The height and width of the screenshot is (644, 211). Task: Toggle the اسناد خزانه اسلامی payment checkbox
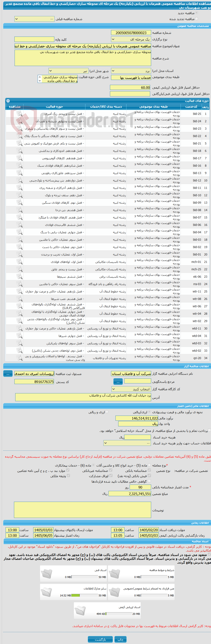[210, 430]
